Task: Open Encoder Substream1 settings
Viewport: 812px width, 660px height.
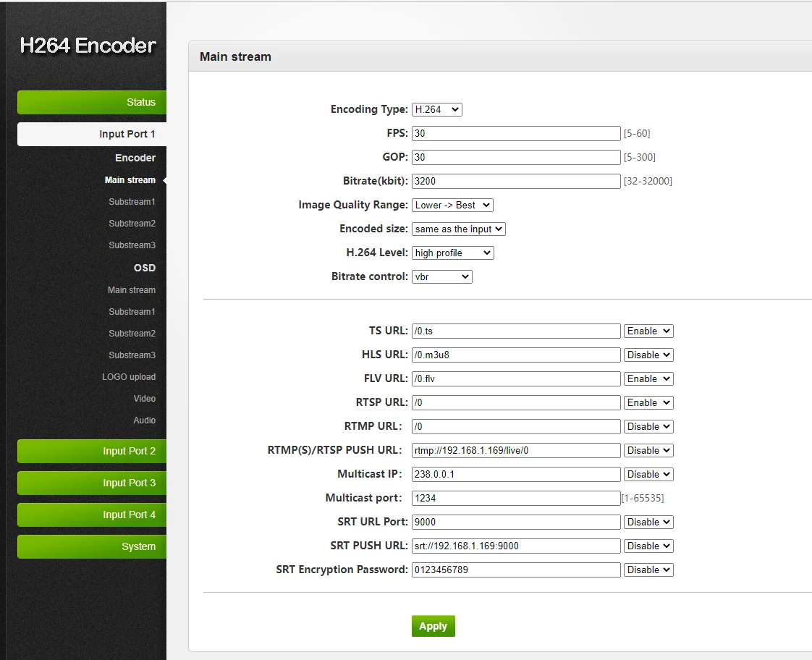Action: (132, 202)
